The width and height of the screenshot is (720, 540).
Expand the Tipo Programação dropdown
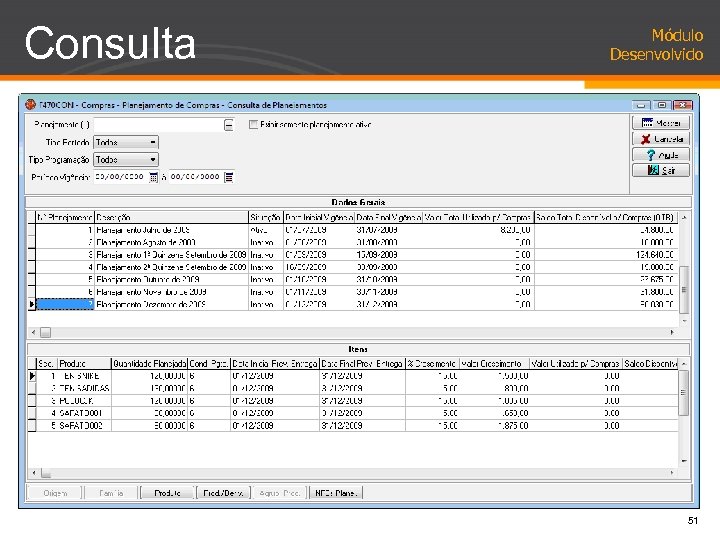point(152,160)
